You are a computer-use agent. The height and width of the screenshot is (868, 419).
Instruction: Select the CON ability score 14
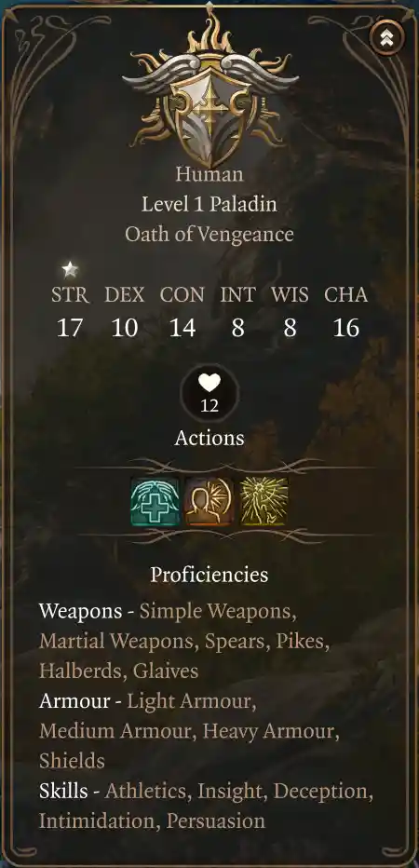(x=182, y=328)
